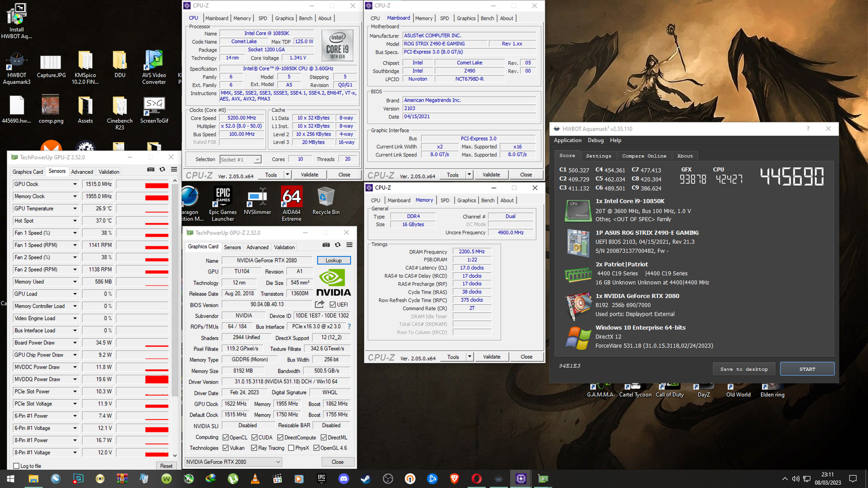Click Save to desktop in HWBOT Aquamark
The height and width of the screenshot is (488, 868).
pos(744,369)
